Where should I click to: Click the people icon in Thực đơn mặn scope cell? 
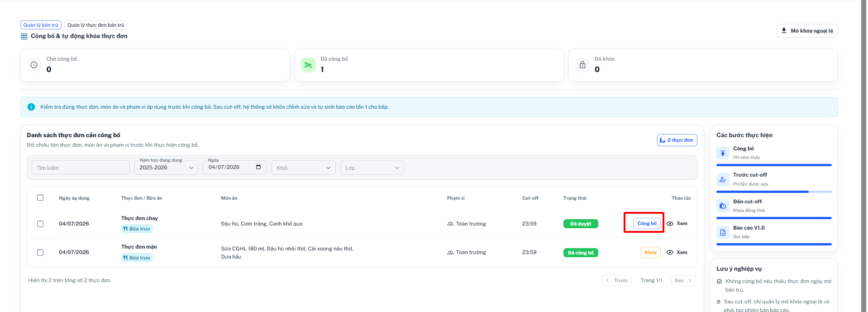pyautogui.click(x=450, y=253)
